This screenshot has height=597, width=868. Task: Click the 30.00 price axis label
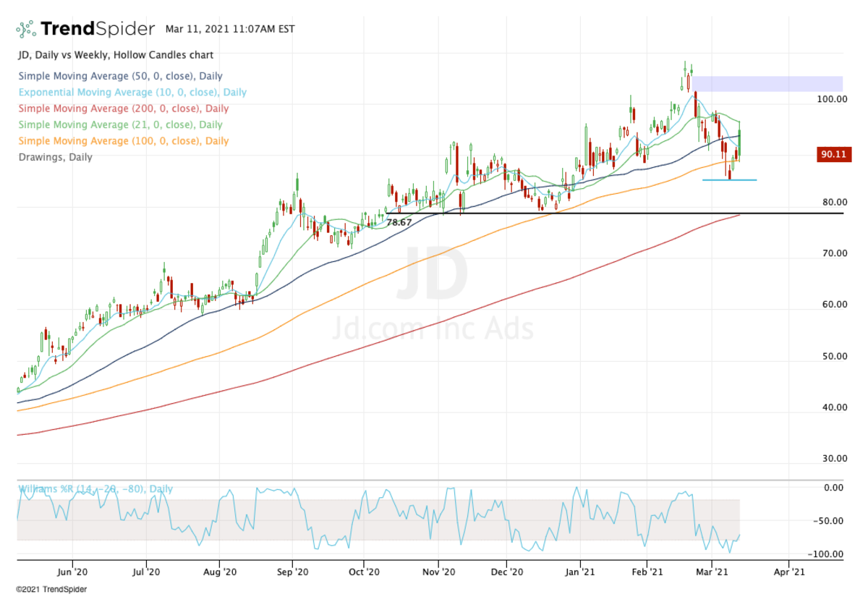[x=834, y=459]
